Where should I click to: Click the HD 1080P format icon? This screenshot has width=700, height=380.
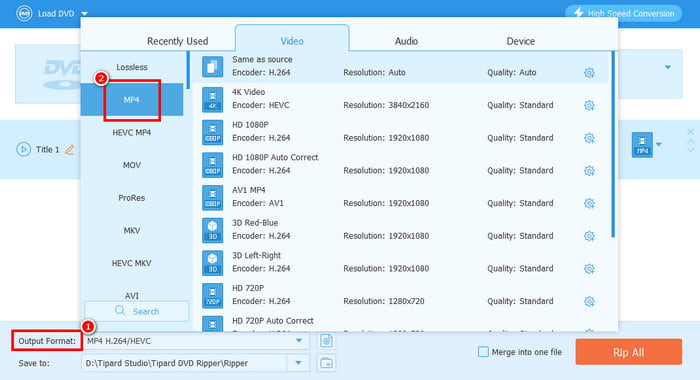[212, 132]
